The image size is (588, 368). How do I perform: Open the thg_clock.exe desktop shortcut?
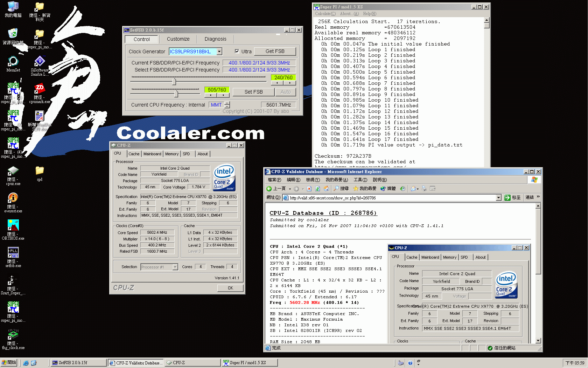point(13,339)
